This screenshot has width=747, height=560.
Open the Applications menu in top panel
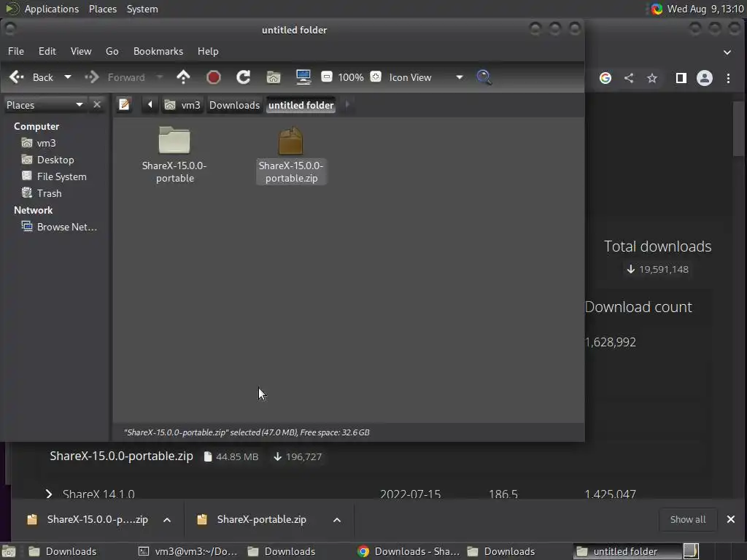point(52,9)
